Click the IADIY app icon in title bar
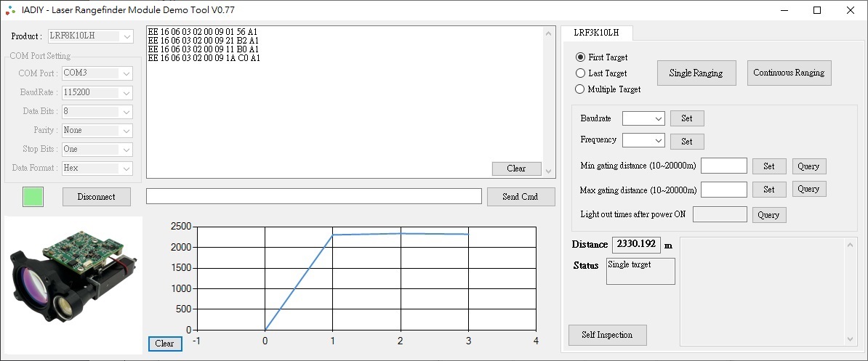 coord(11,10)
